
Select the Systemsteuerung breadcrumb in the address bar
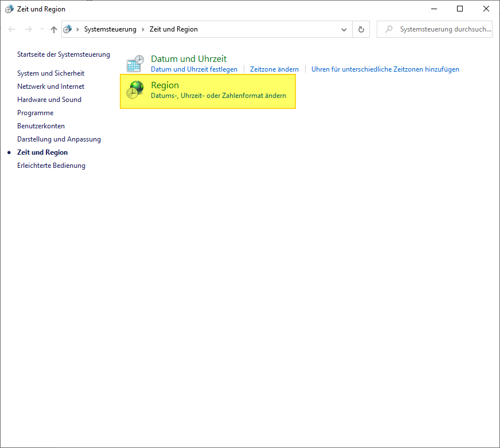[110, 30]
